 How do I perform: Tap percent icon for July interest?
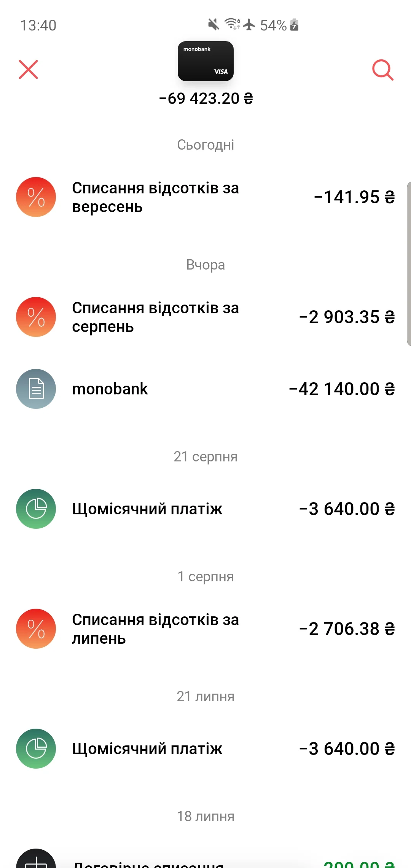[36, 629]
